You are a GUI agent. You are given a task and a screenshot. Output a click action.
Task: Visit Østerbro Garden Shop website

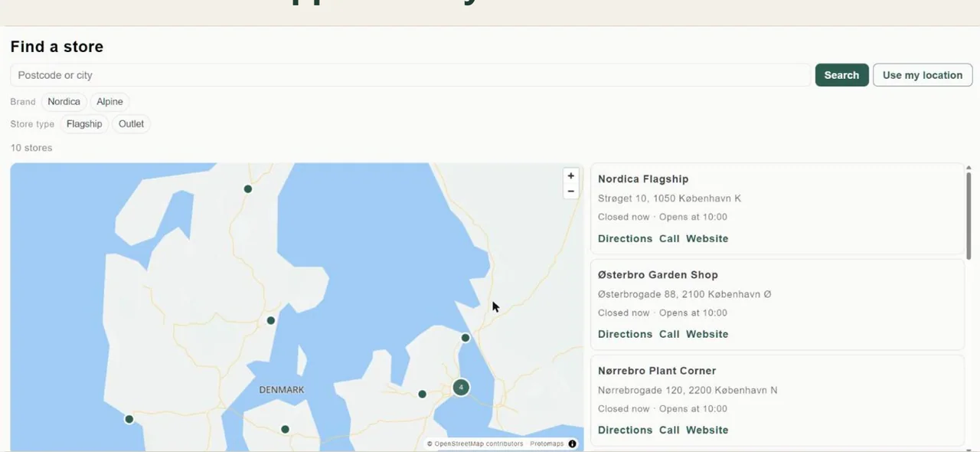(x=707, y=334)
